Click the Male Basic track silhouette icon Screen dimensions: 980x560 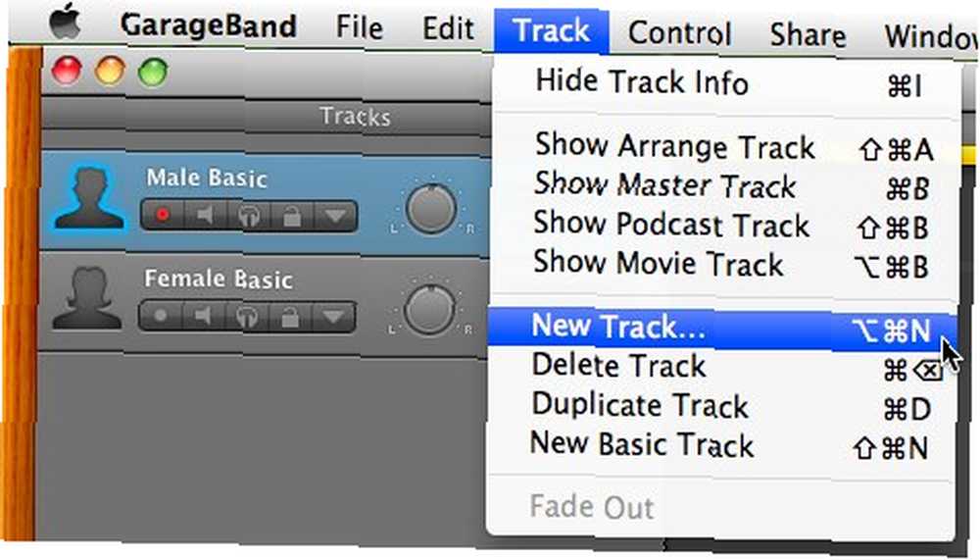(89, 198)
